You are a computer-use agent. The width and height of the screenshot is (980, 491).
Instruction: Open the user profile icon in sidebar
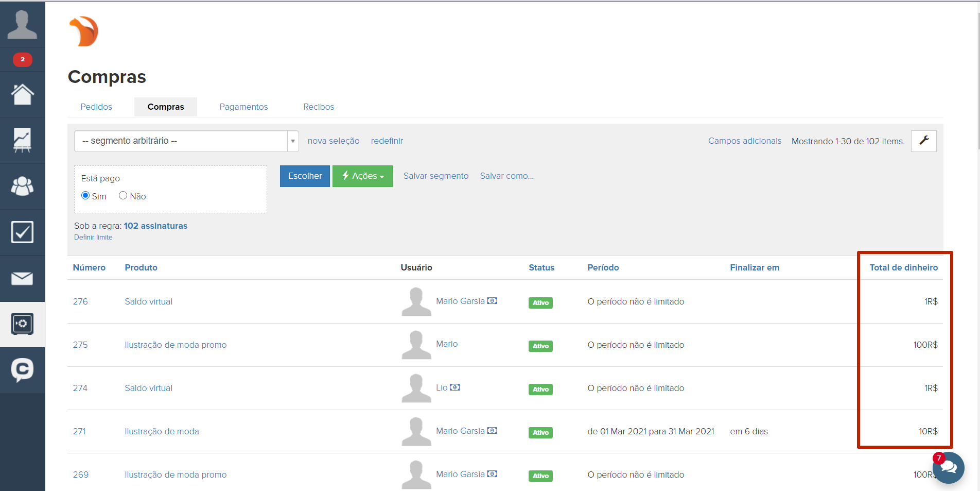coord(22,25)
